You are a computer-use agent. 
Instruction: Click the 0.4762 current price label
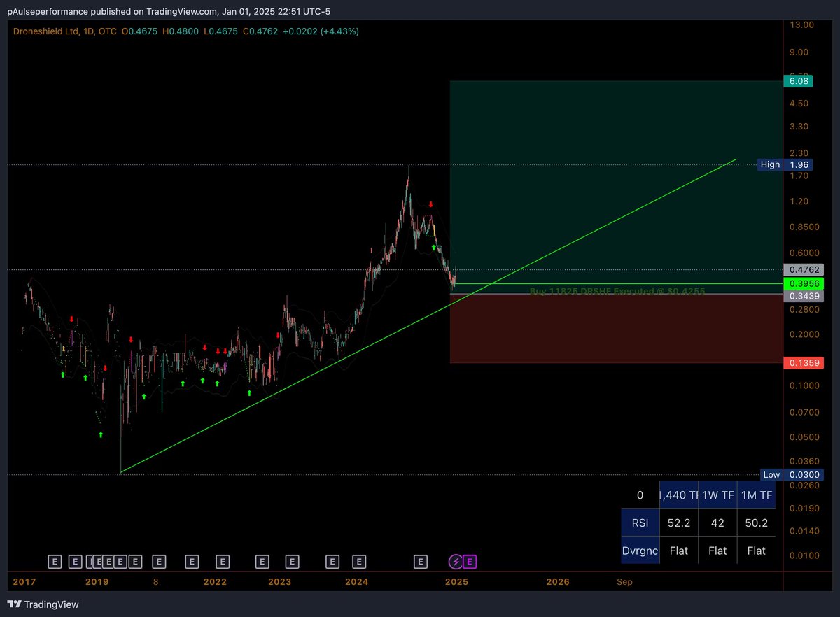pos(803,269)
